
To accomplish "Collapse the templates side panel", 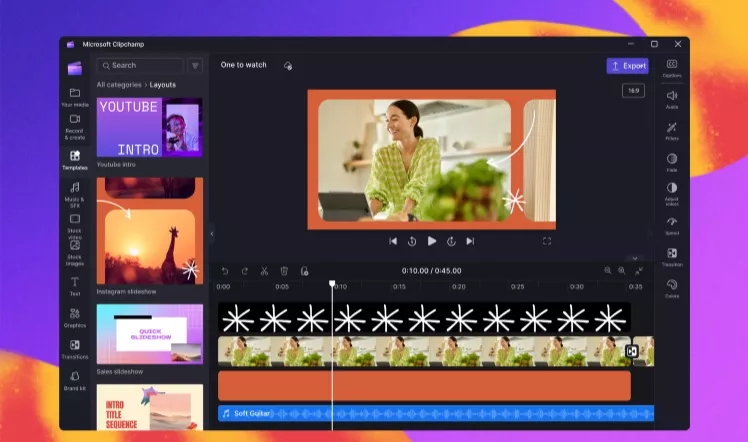I will (x=211, y=233).
